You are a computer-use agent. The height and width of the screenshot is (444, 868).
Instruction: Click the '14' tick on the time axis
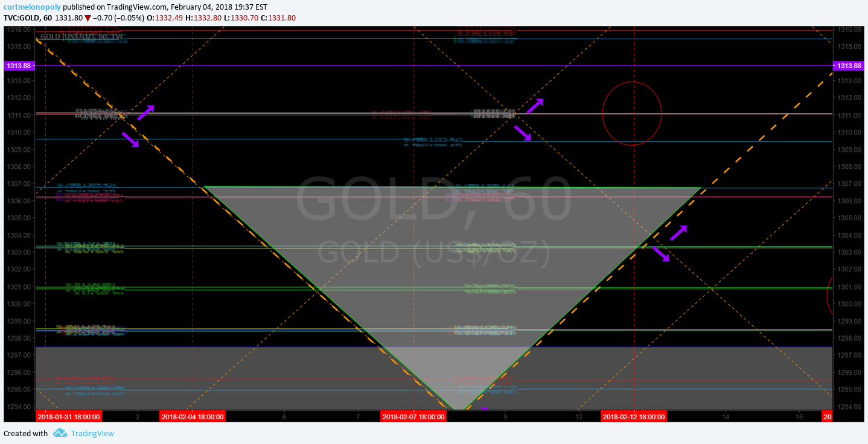pos(726,417)
